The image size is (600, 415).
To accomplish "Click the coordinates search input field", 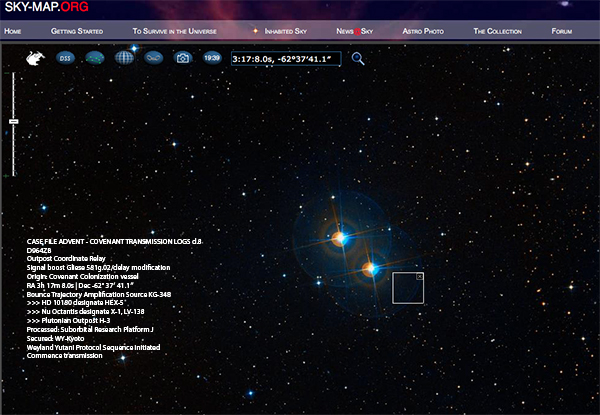I will pos(285,59).
